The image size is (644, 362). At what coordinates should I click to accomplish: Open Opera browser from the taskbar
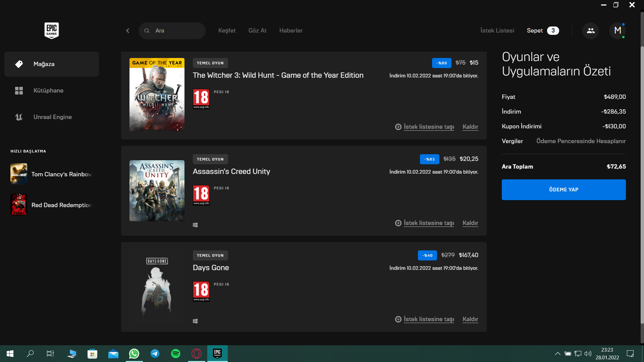pos(197,354)
